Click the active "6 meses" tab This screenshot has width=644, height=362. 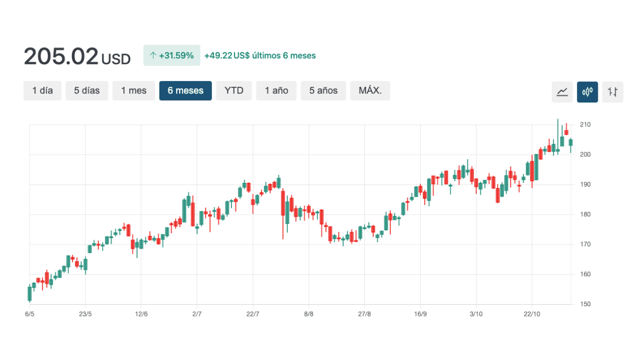pos(185,91)
